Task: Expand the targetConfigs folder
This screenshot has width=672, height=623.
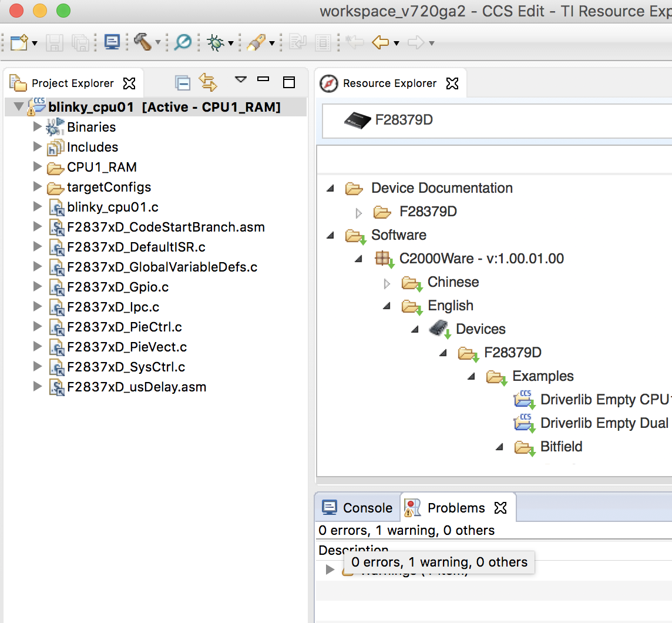Action: coord(38,186)
